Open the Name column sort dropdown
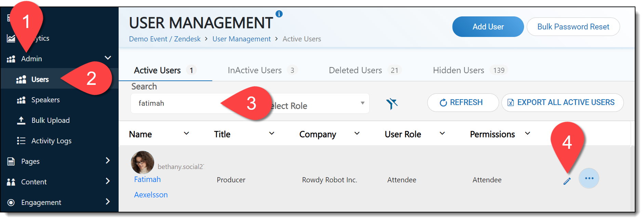Screen dimensions: 644x221 pyautogui.click(x=186, y=133)
